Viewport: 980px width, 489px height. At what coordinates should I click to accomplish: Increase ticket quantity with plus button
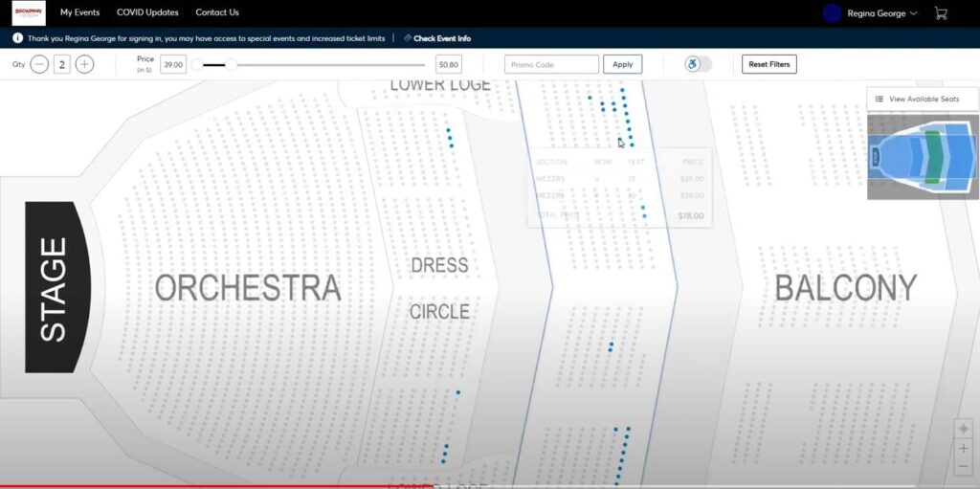[85, 64]
